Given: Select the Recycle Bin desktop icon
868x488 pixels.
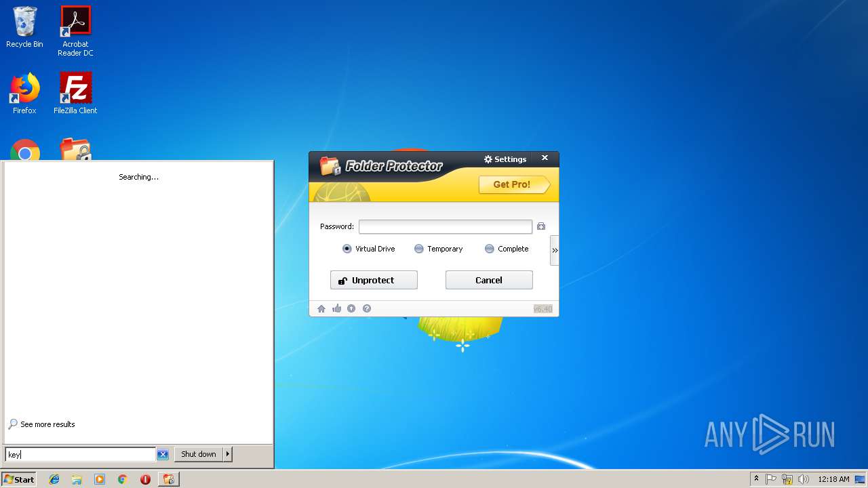Looking at the screenshot, I should 24,27.
